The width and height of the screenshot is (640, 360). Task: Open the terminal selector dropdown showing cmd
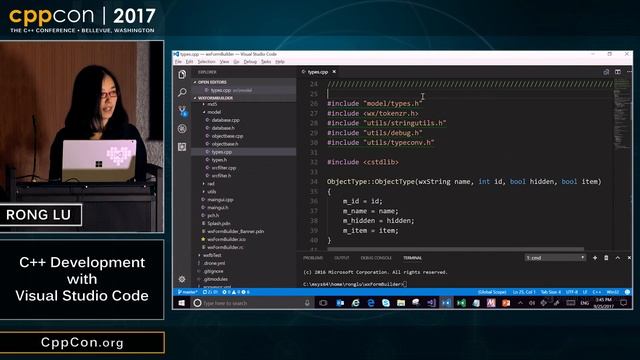click(x=556, y=258)
